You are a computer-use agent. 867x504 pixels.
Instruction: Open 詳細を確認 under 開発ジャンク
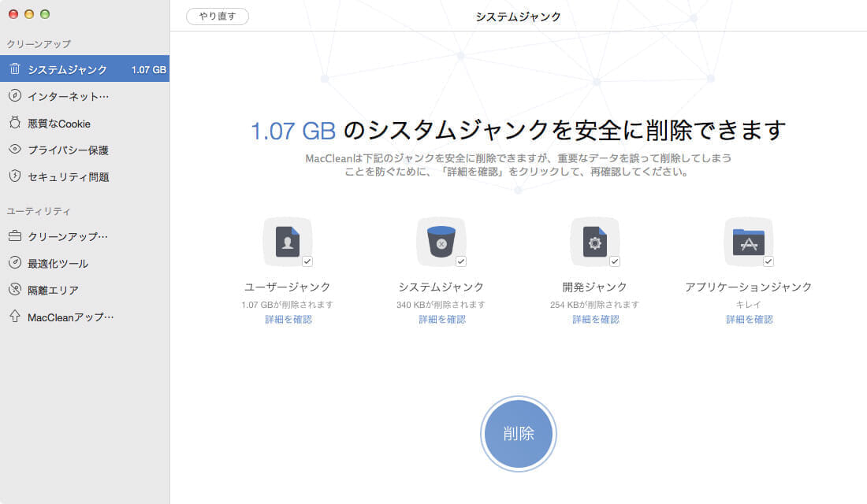pyautogui.click(x=596, y=319)
